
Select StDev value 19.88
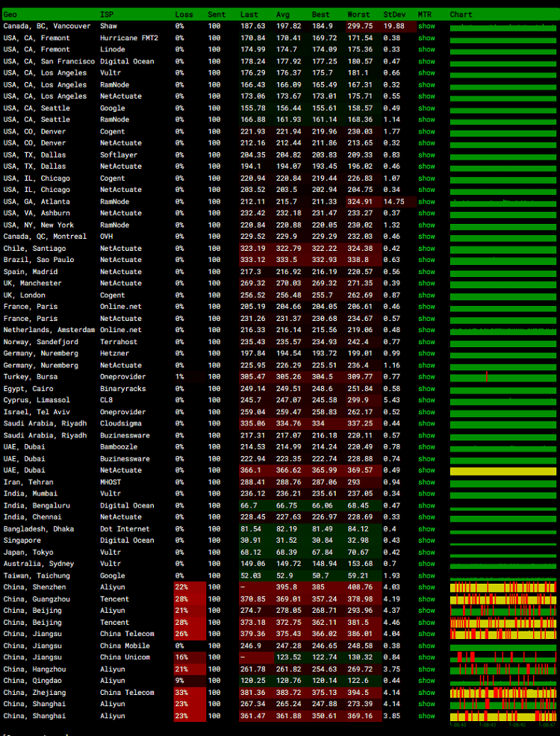tap(399, 26)
